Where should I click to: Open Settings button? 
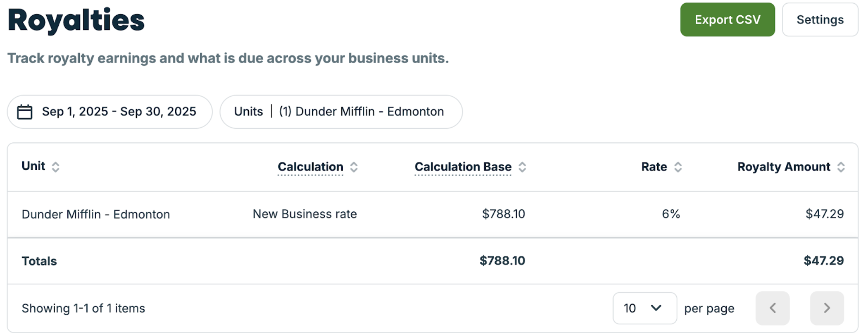(x=820, y=20)
